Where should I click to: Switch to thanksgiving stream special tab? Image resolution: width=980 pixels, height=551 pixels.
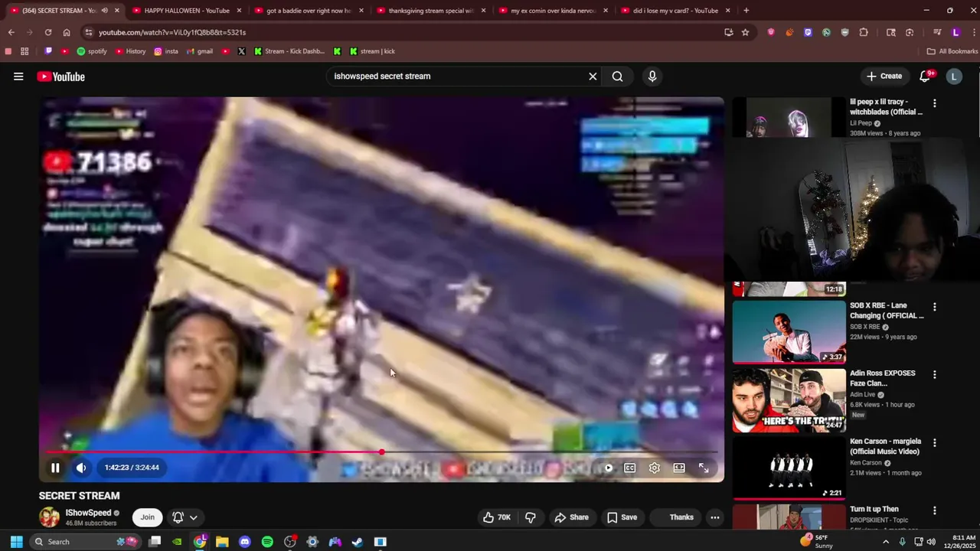click(430, 11)
